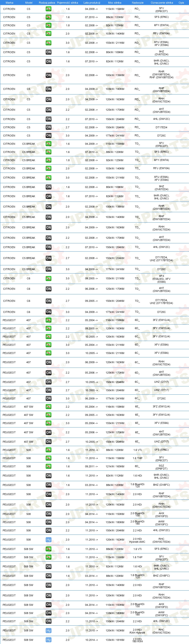
Task: Select ON icon in Peugeot 407 RHH row
Action: (x=49, y=362)
